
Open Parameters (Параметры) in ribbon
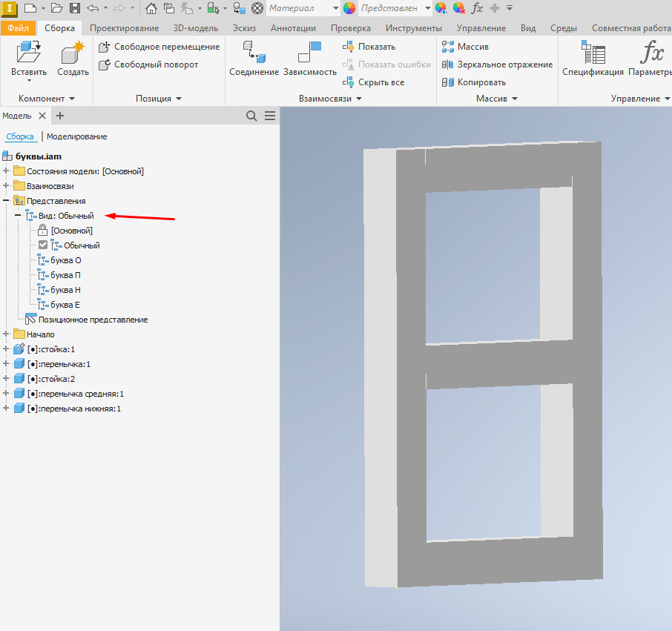[x=650, y=59]
